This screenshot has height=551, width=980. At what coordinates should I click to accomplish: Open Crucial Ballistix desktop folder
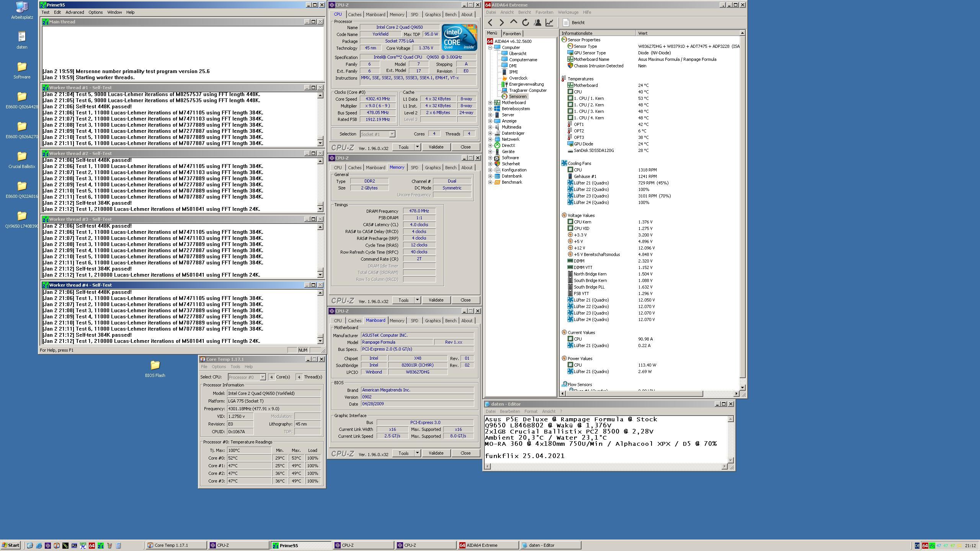[x=22, y=160]
